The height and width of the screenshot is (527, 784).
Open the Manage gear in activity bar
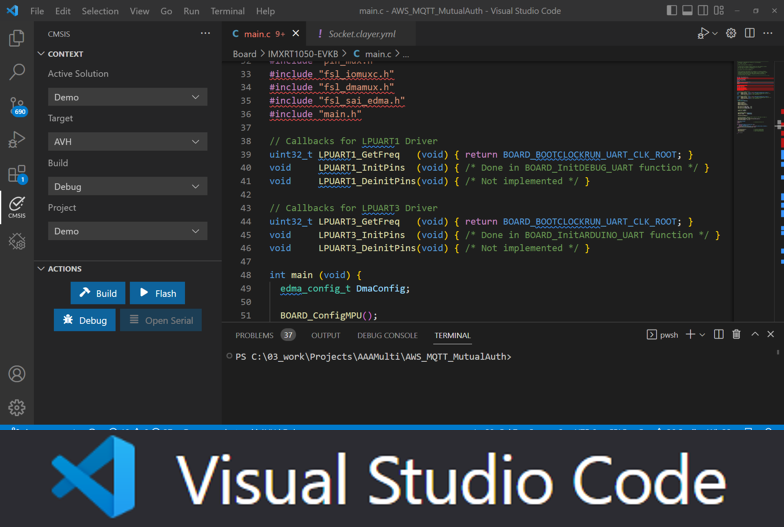[x=16, y=408]
